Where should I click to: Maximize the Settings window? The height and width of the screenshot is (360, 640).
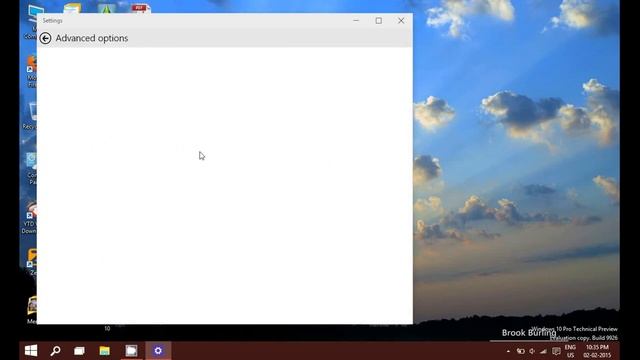tap(379, 20)
